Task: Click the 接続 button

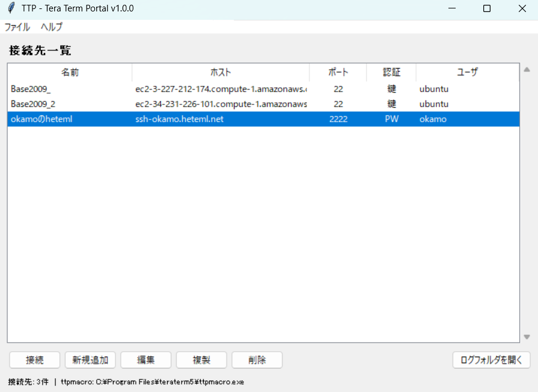Action: pos(35,360)
